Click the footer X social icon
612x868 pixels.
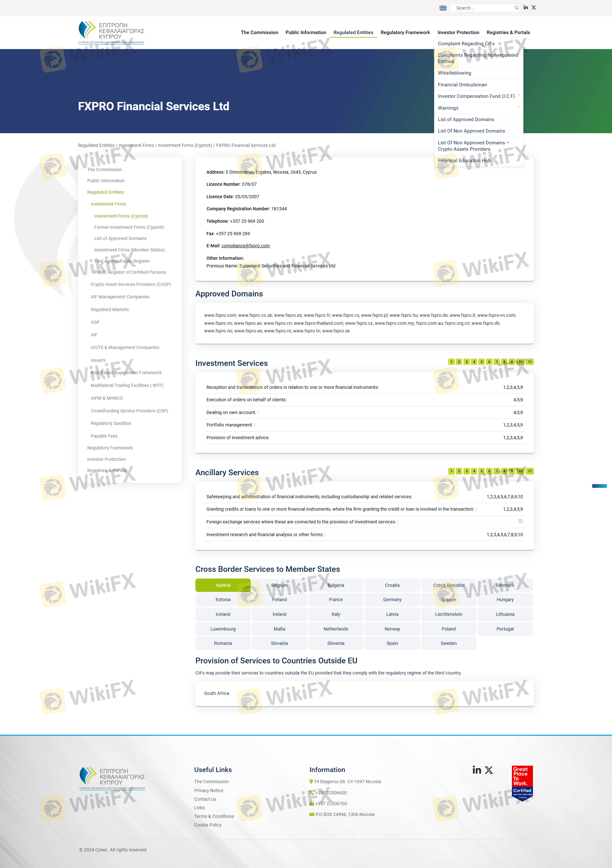point(489,770)
